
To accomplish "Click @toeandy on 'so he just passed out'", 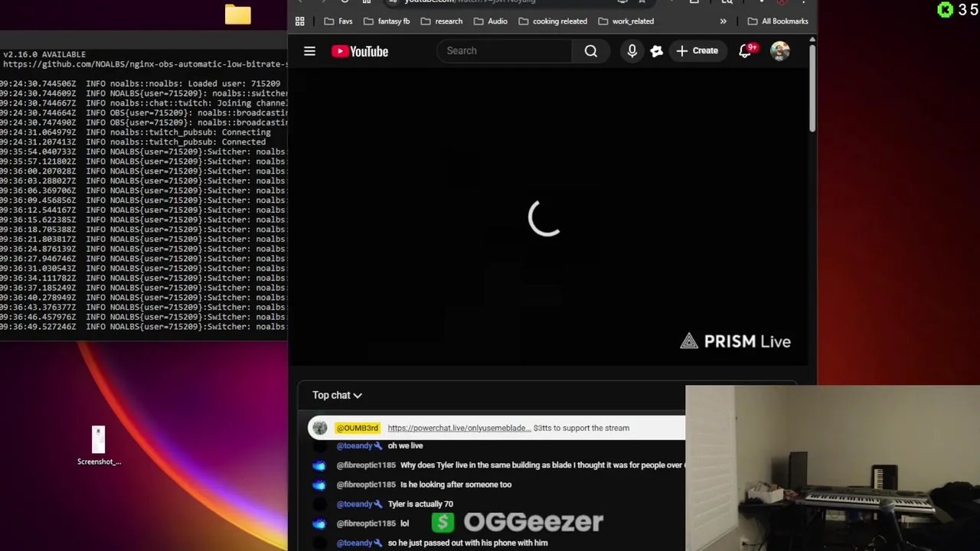I will pyautogui.click(x=354, y=543).
